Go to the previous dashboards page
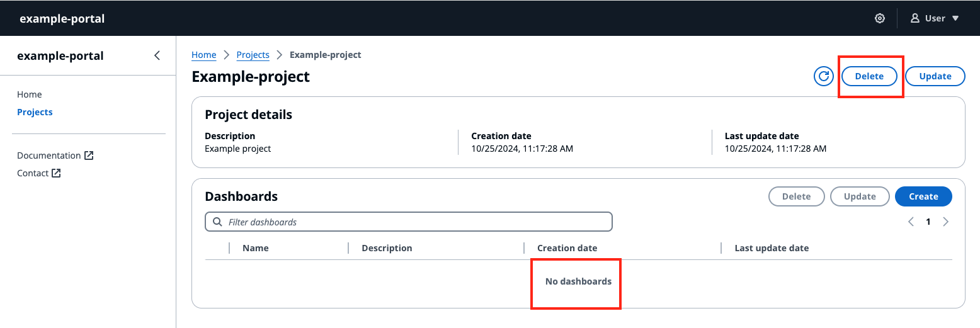Screen dimensions: 980x328 click(x=911, y=222)
